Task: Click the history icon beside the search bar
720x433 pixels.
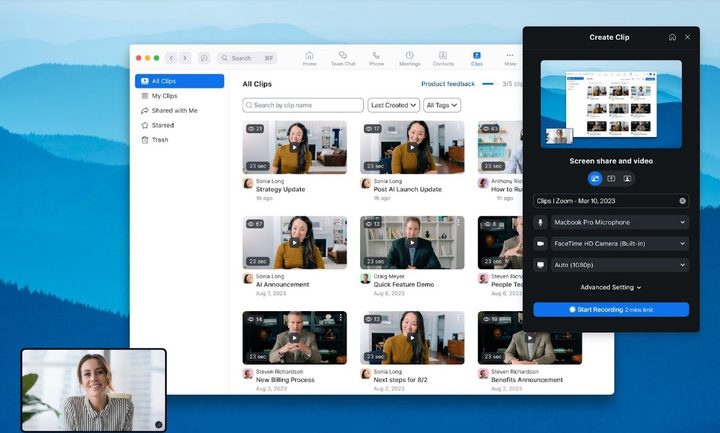Action: (204, 58)
